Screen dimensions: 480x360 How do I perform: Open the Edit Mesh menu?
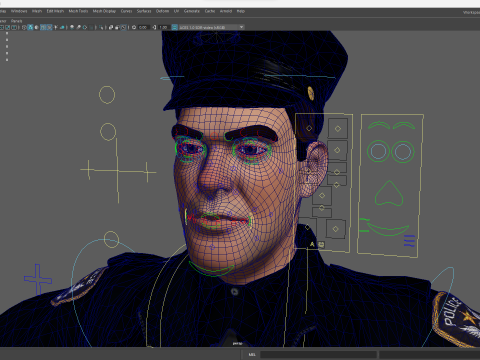pos(55,11)
